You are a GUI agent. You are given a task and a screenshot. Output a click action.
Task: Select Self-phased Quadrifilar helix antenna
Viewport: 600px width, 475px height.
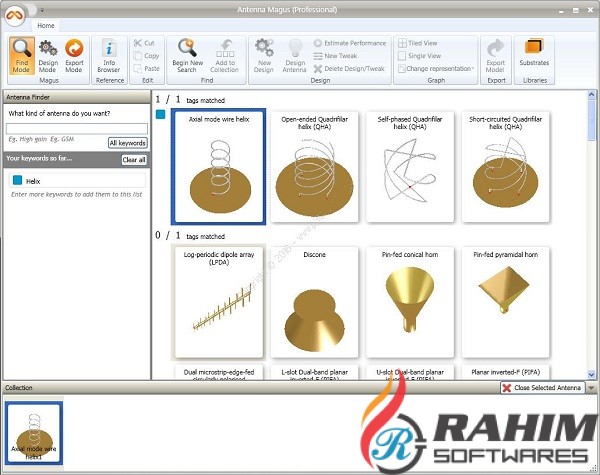(410, 166)
